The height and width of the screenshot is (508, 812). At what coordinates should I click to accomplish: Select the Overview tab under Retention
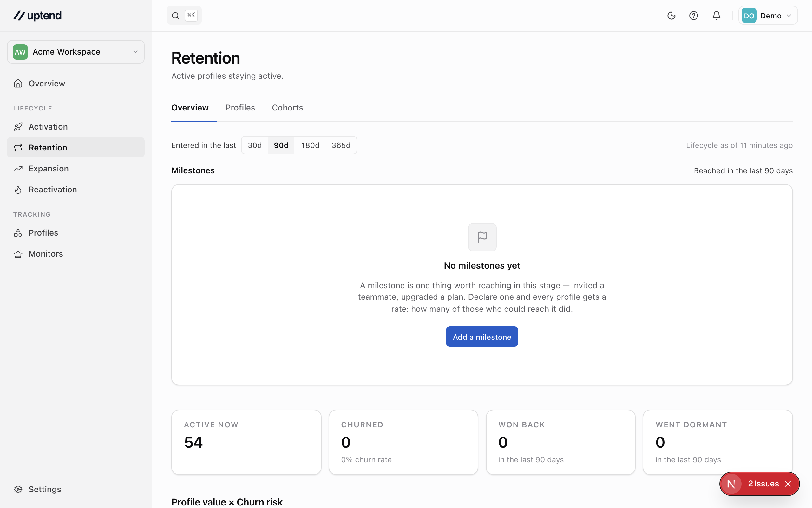(x=190, y=108)
